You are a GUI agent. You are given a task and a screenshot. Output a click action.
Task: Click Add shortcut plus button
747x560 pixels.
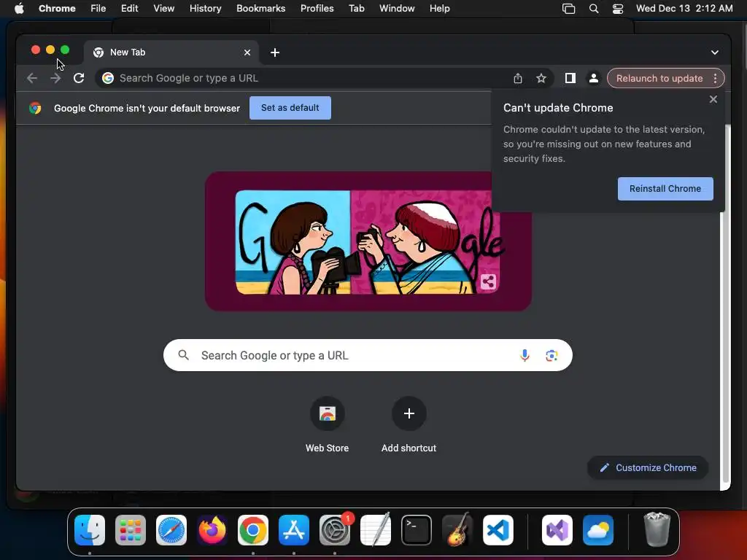[x=409, y=413]
